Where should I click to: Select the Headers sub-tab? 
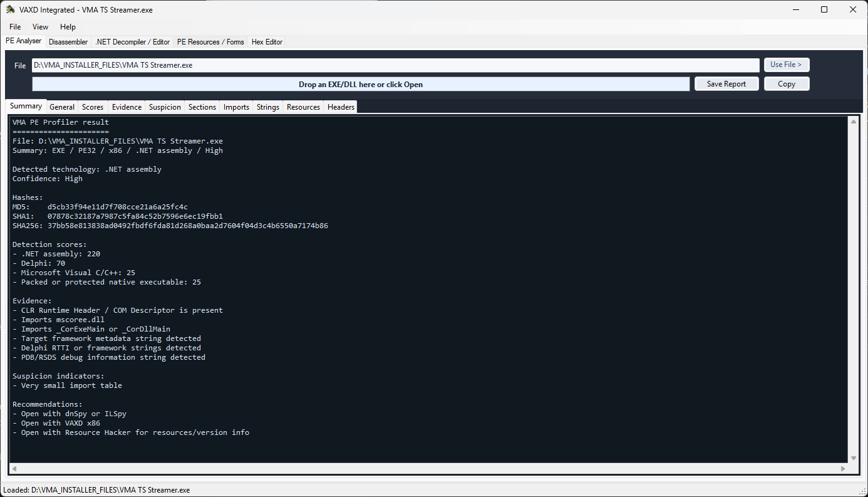click(x=341, y=107)
